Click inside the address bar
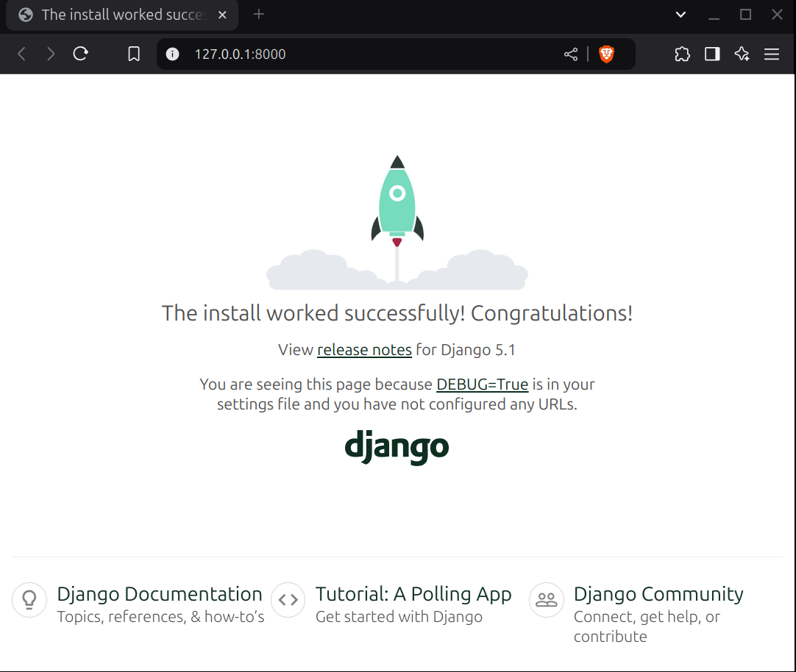 pyautogui.click(x=331, y=54)
